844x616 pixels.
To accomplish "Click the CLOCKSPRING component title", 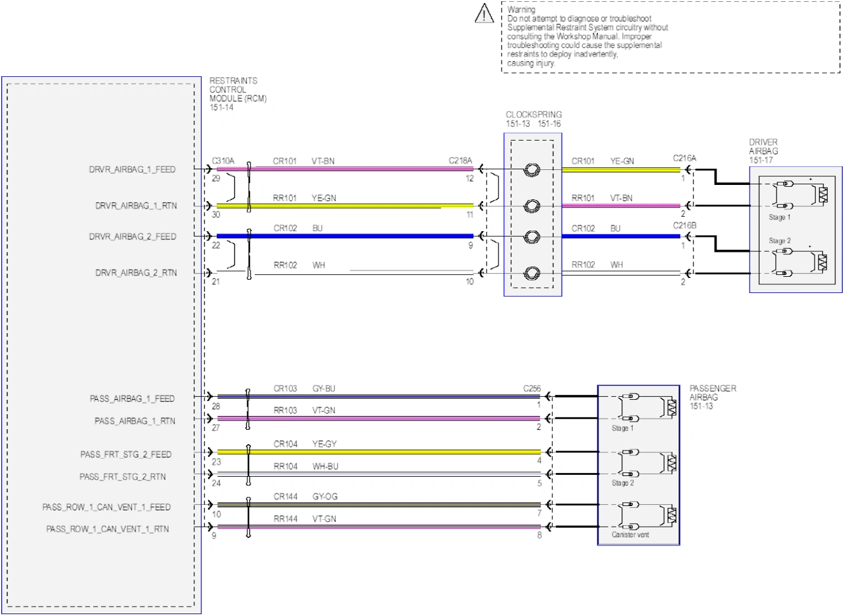I will click(x=534, y=115).
